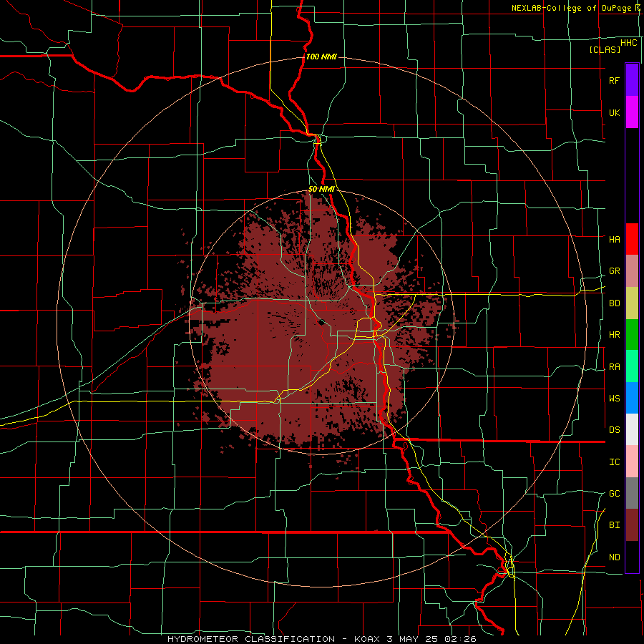Click the RF legend label
Viewport: 644px width, 644px height.
614,80
